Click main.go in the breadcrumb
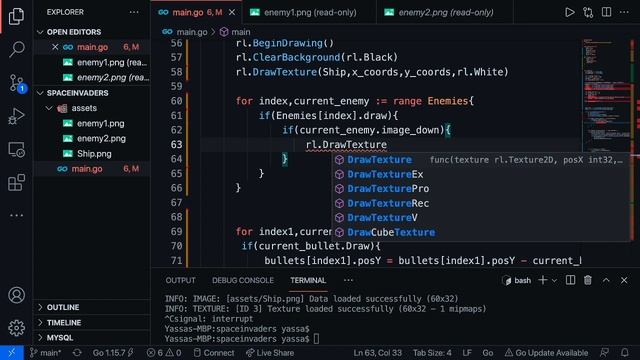Image resolution: width=640 pixels, height=360 pixels. (185, 32)
